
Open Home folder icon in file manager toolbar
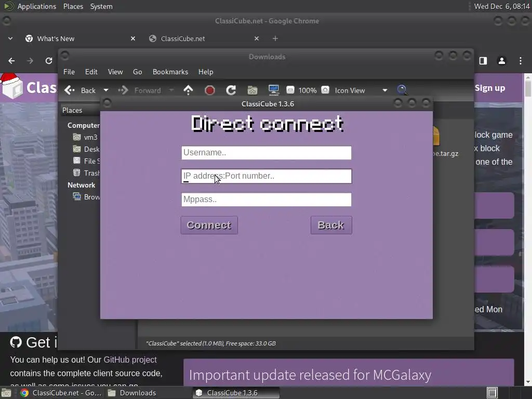point(252,90)
